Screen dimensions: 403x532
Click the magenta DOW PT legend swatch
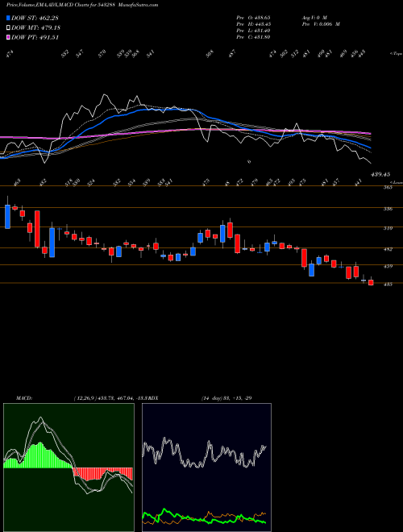[x=9, y=37]
